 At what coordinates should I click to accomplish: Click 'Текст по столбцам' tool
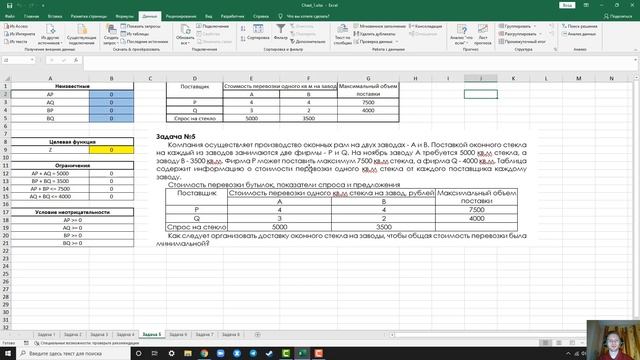342,34
